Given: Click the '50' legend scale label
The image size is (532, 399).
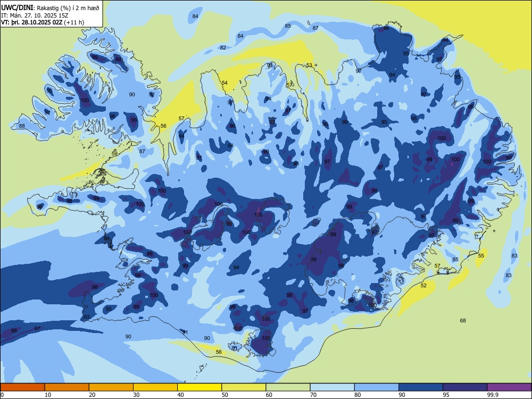Looking at the screenshot, I should coord(225,395).
